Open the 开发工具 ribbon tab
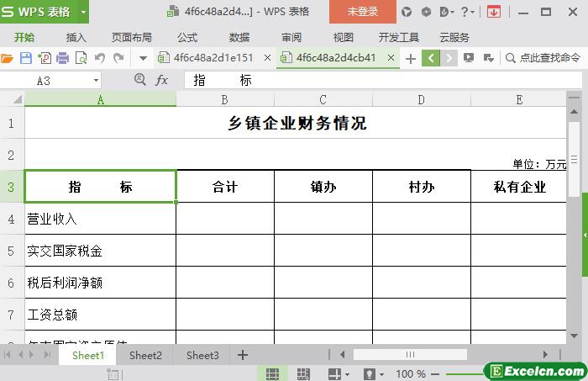The height and width of the screenshot is (381, 588). [x=399, y=38]
